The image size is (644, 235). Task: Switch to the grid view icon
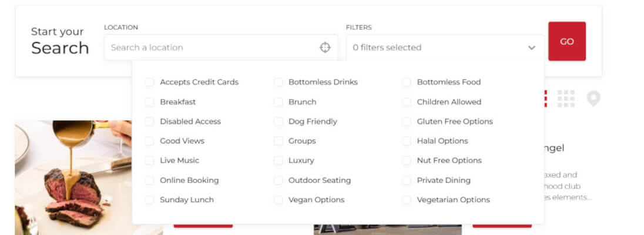click(x=565, y=99)
